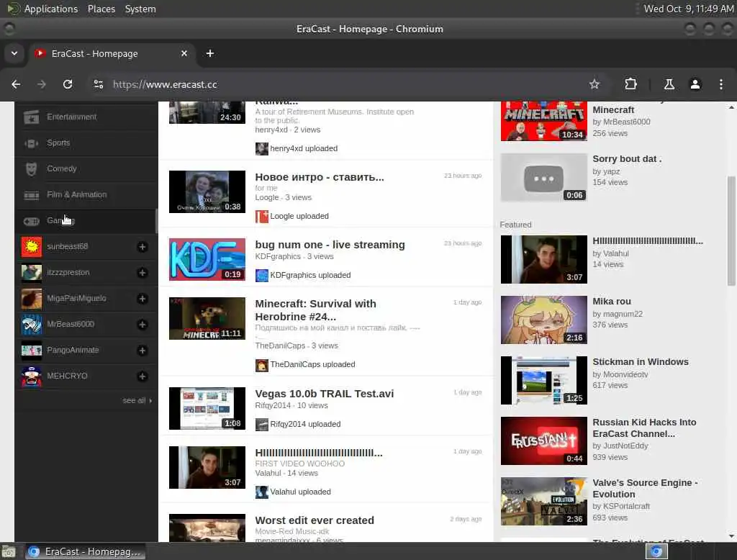Open 'Worst edit ever created' video title
Screen dimensions: 737x560
(315, 520)
